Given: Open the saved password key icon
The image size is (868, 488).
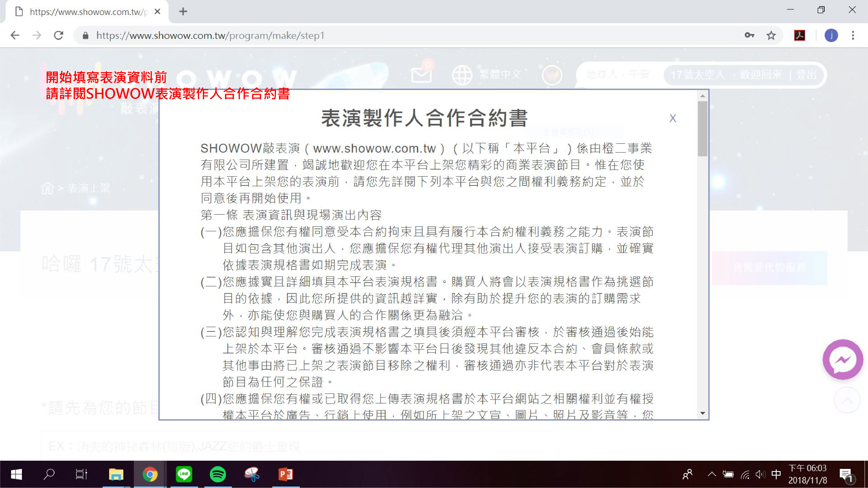Looking at the screenshot, I should [x=749, y=35].
